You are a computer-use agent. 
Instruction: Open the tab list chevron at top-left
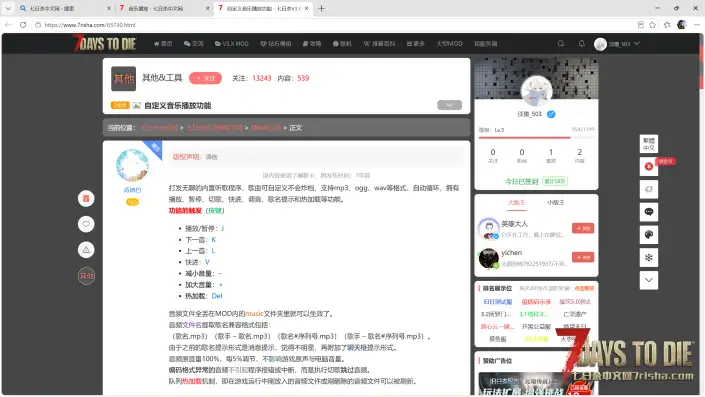(8, 8)
